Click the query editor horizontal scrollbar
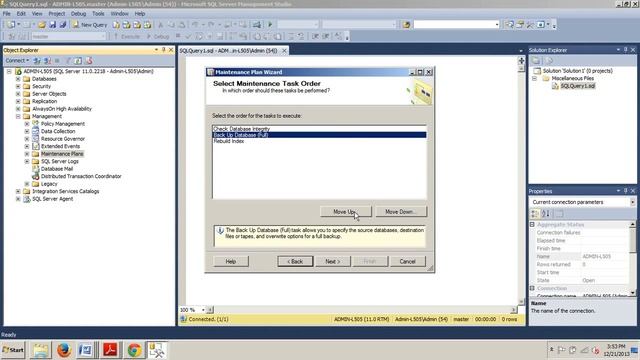640x360 pixels. (x=361, y=310)
